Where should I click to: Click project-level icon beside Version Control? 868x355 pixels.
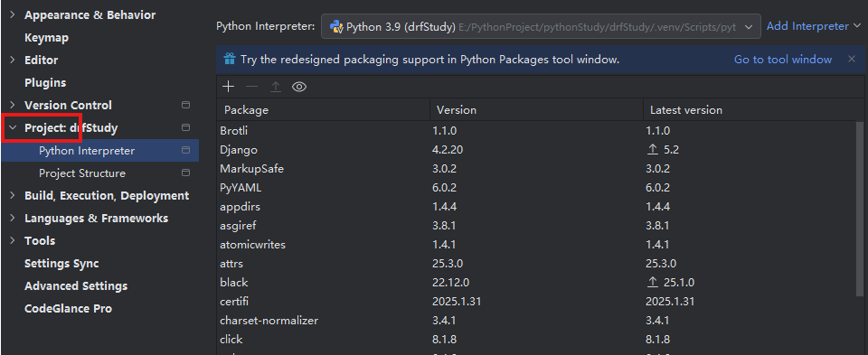click(186, 105)
